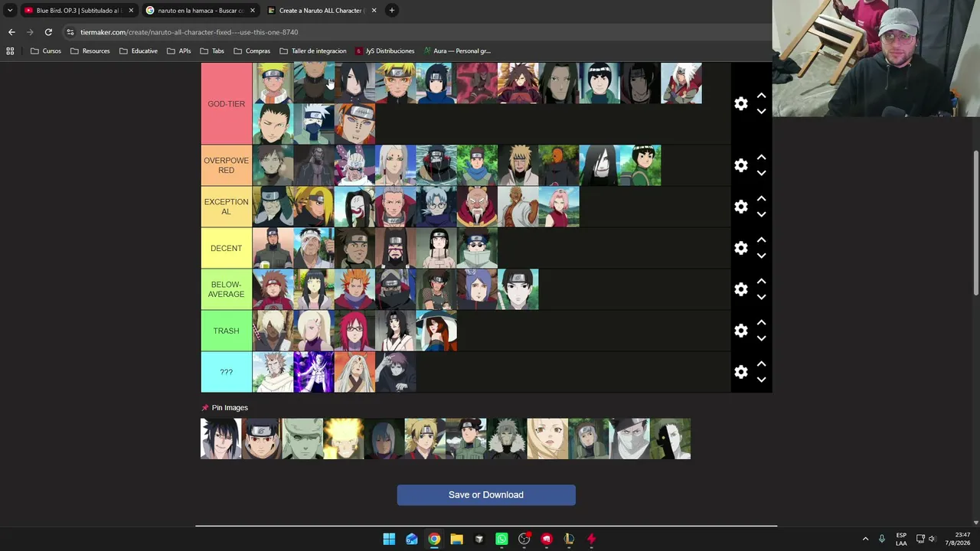
Task: Click the page's vertical scrollbar
Action: pyautogui.click(x=975, y=222)
